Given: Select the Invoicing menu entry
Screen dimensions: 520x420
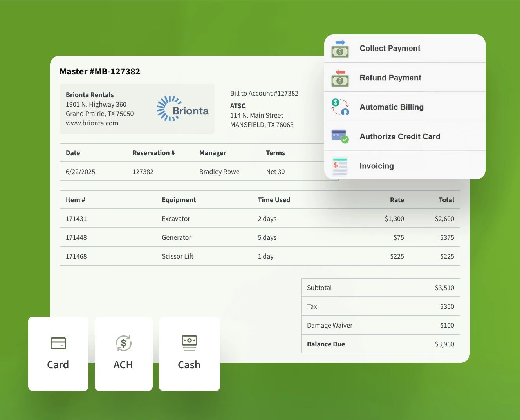Looking at the screenshot, I should point(377,166).
